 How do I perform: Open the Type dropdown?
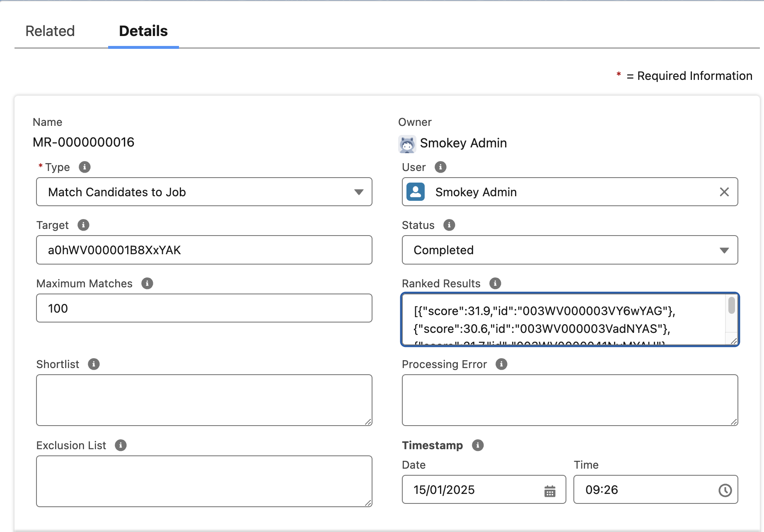pos(204,192)
